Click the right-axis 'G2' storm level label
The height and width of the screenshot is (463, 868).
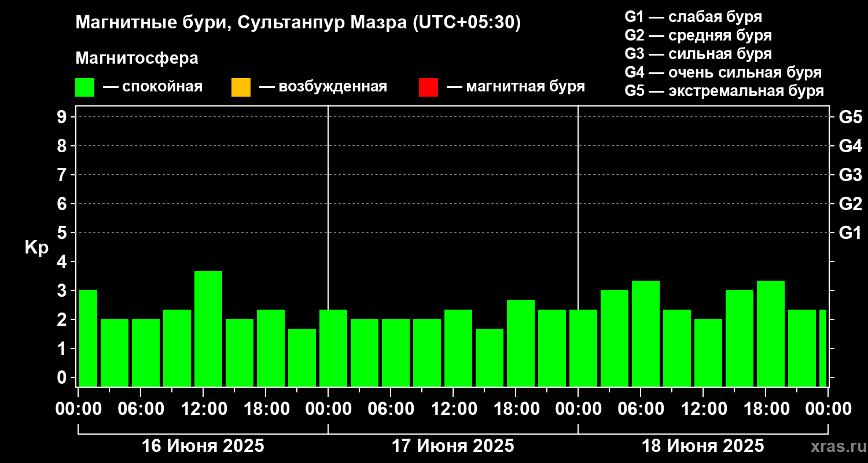click(850, 204)
